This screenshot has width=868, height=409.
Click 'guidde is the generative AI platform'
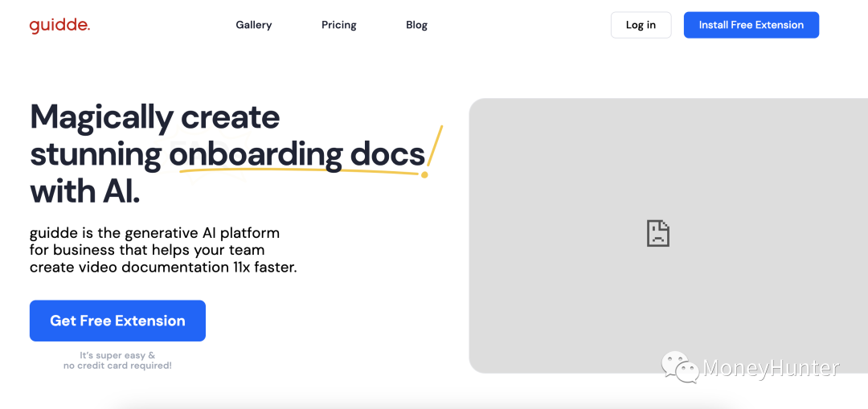click(x=154, y=232)
